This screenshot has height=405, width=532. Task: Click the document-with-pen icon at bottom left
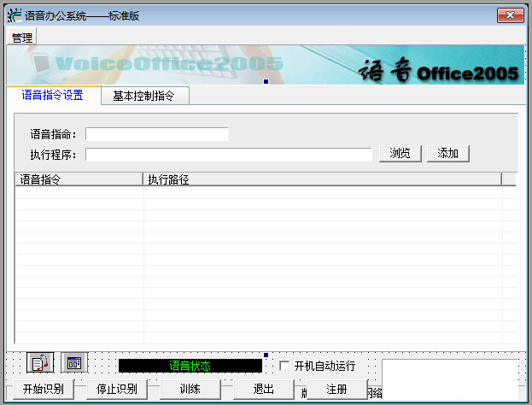pos(40,362)
